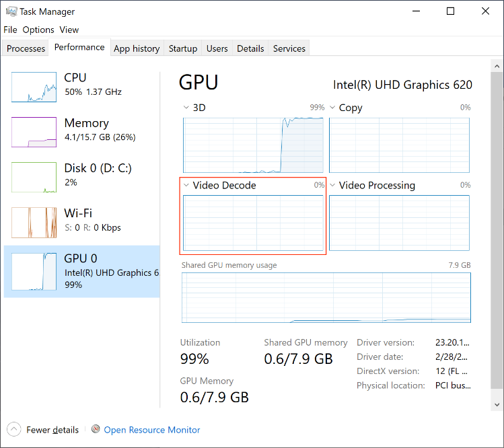Open the Video Processing engine dropdown
The height and width of the screenshot is (448, 504).
pos(332,185)
